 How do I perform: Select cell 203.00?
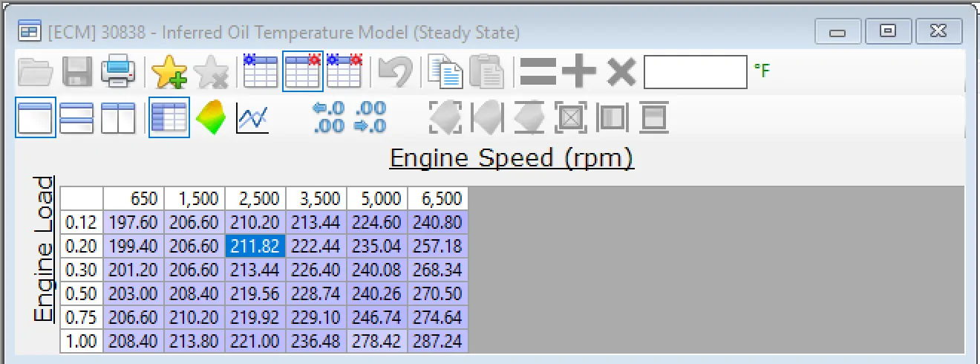click(134, 293)
